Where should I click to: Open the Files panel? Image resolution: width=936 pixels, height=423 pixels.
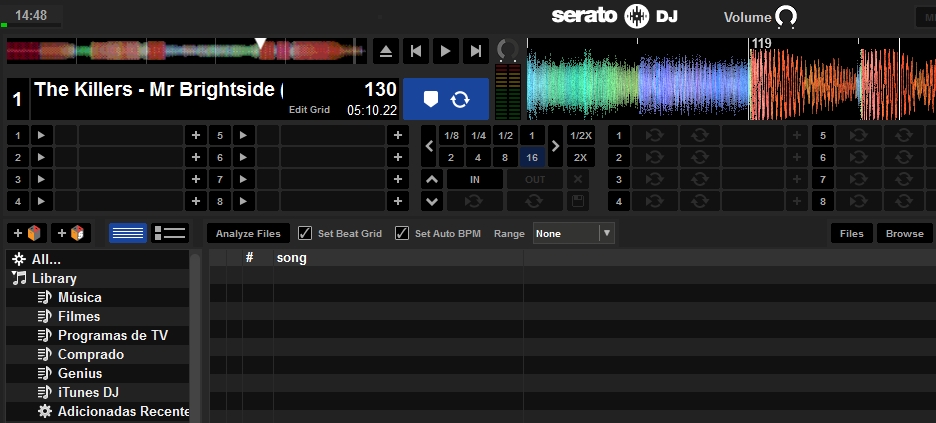pos(852,233)
